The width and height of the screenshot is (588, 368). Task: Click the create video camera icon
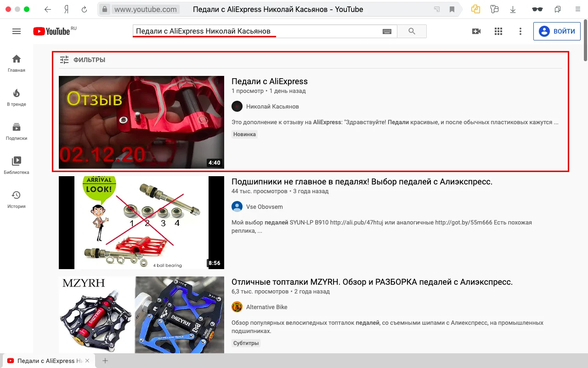point(476,31)
